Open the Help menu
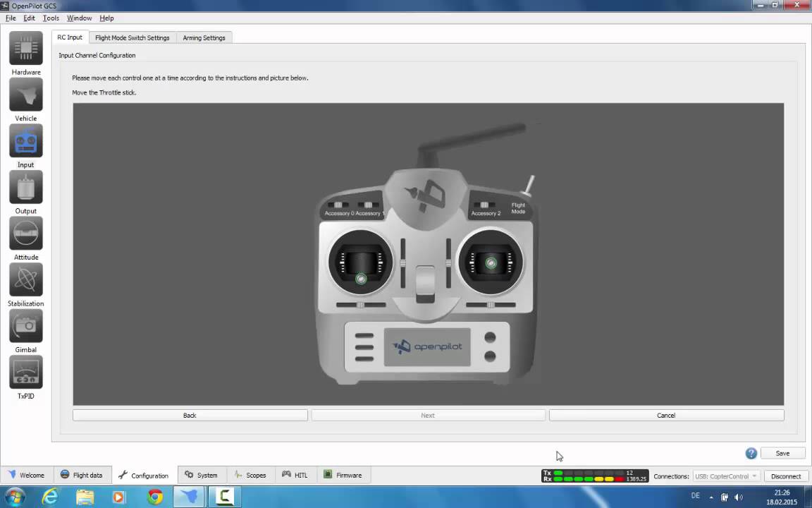 [x=106, y=18]
